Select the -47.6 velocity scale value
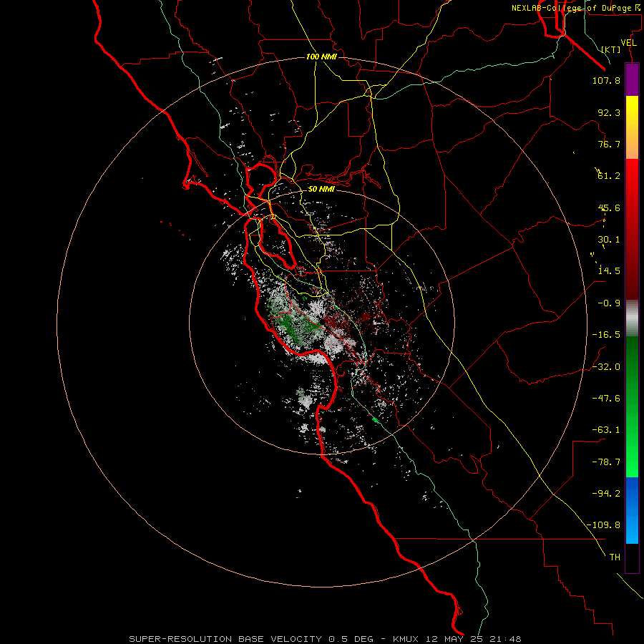Viewport: 644px width, 644px height. [606, 399]
